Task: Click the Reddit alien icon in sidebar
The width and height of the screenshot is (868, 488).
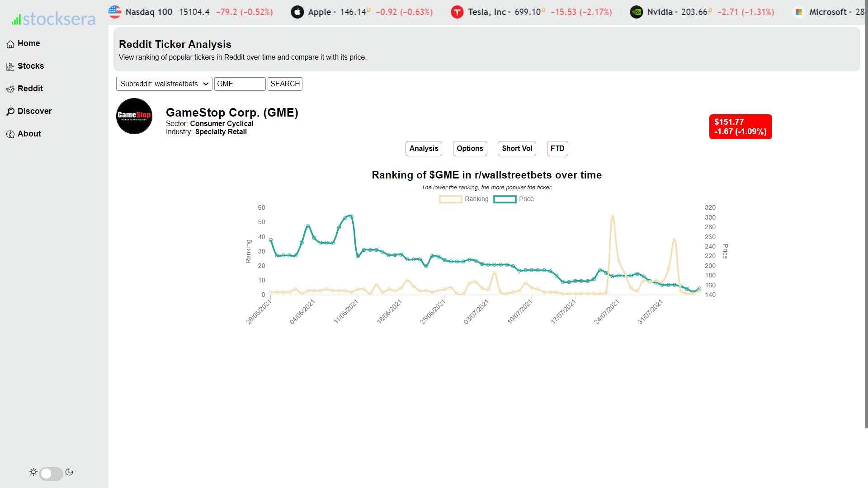Action: point(10,89)
